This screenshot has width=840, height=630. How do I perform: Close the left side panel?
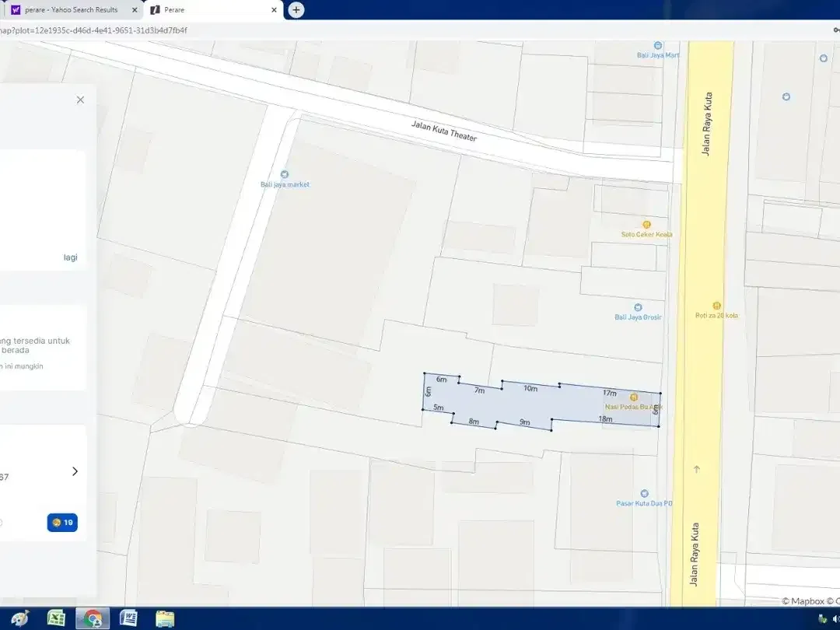[80, 100]
